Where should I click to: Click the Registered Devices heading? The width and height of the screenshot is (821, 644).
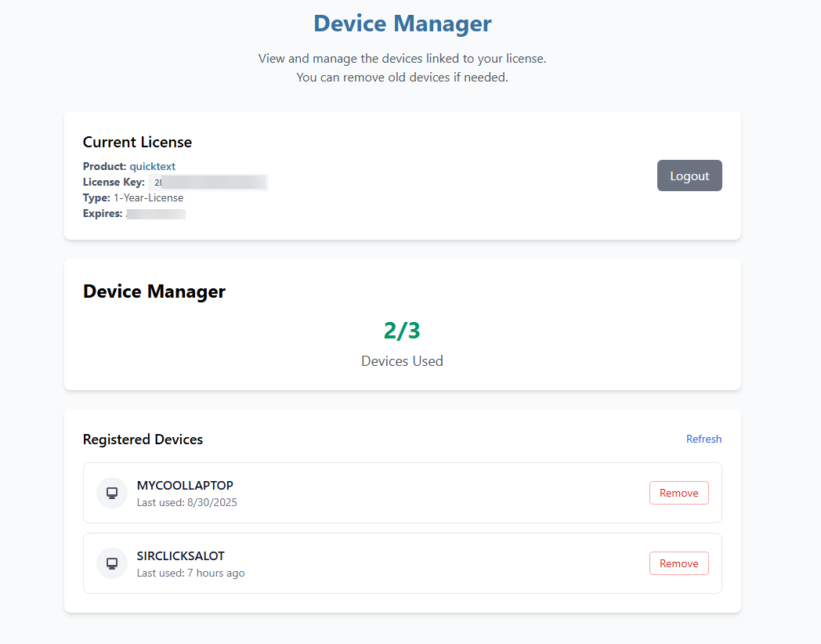[x=143, y=440]
